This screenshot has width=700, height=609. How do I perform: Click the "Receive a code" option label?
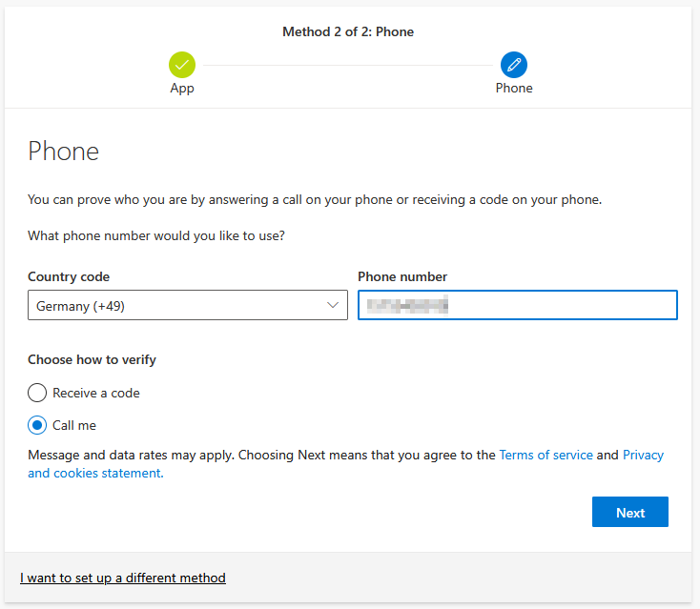pos(96,393)
